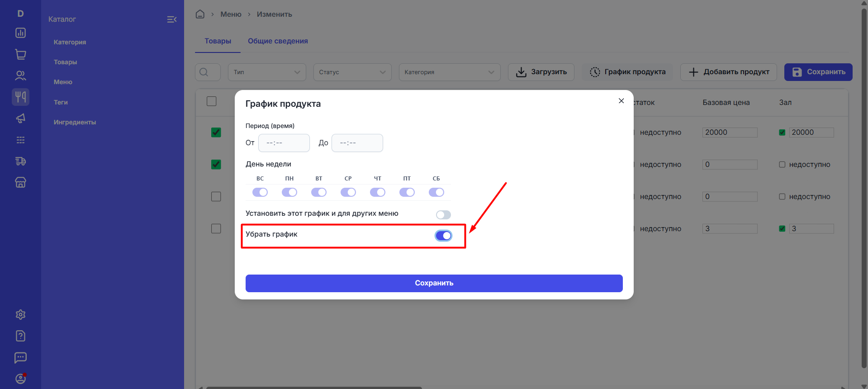Open the "Статус" dropdown
868x389 pixels.
[352, 72]
